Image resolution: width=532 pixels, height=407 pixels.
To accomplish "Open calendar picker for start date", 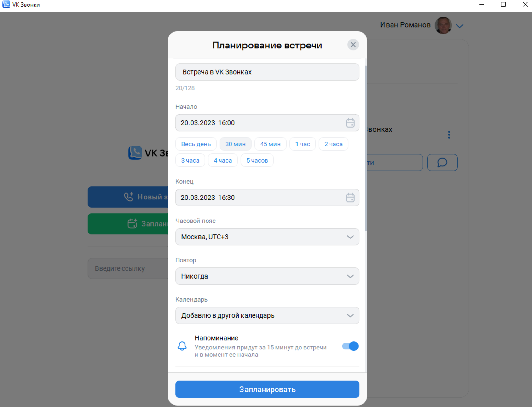I will point(350,123).
